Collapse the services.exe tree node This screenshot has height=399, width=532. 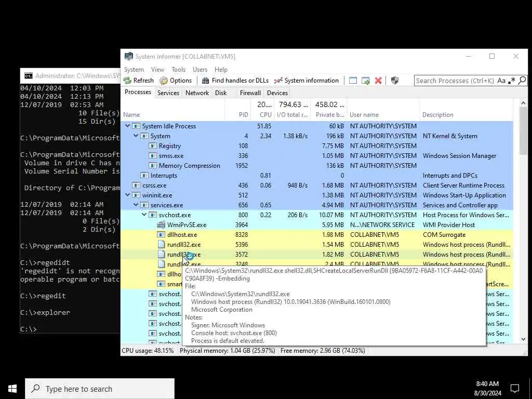coord(136,205)
